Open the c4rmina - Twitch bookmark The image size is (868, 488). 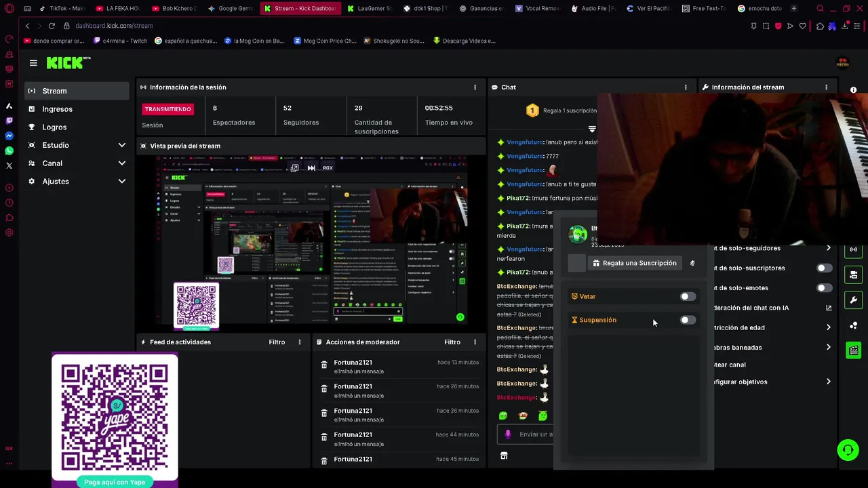(x=119, y=41)
